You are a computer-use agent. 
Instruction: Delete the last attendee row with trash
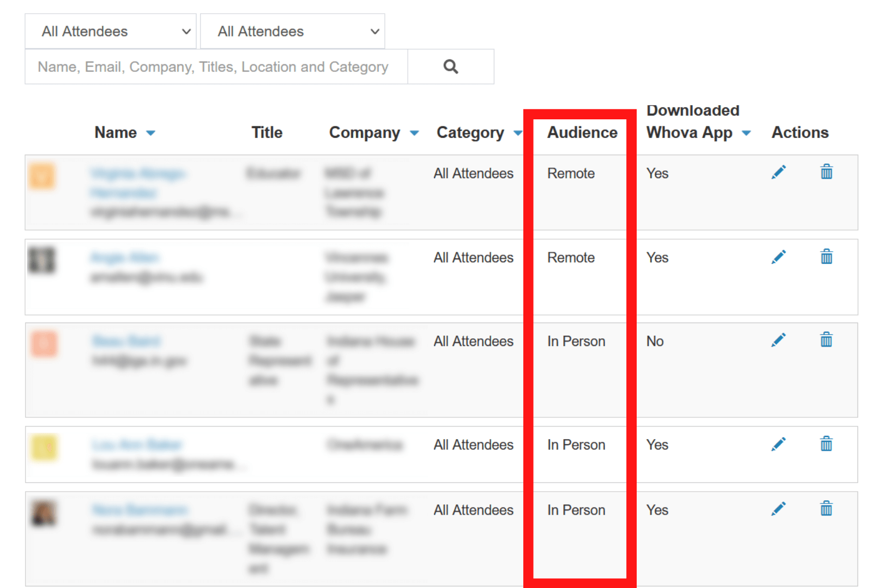point(826,509)
